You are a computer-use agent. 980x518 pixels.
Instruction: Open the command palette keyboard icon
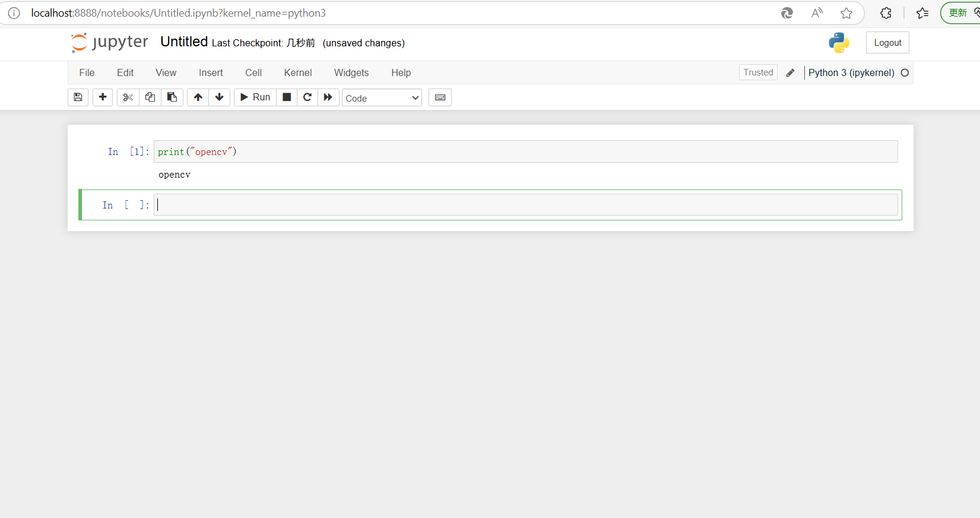[440, 97]
